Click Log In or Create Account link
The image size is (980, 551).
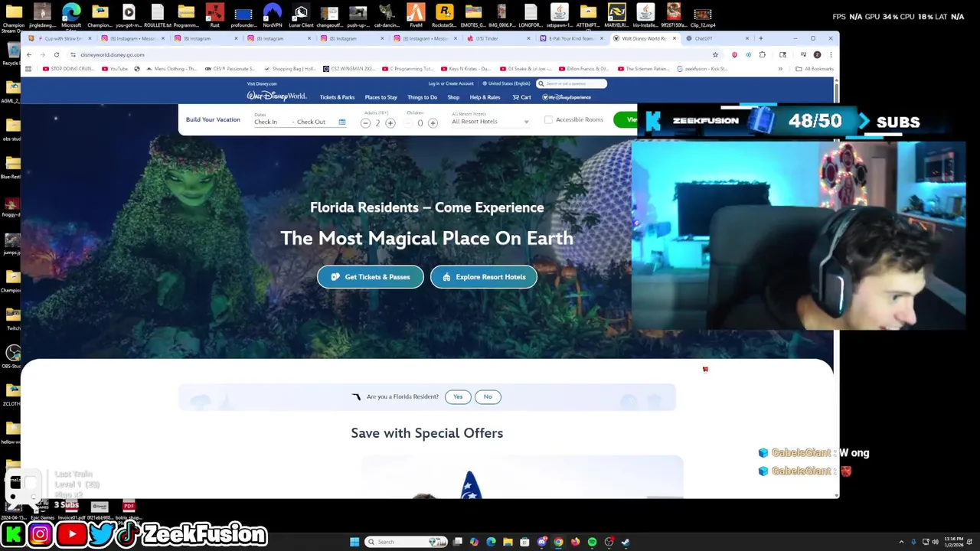451,83
